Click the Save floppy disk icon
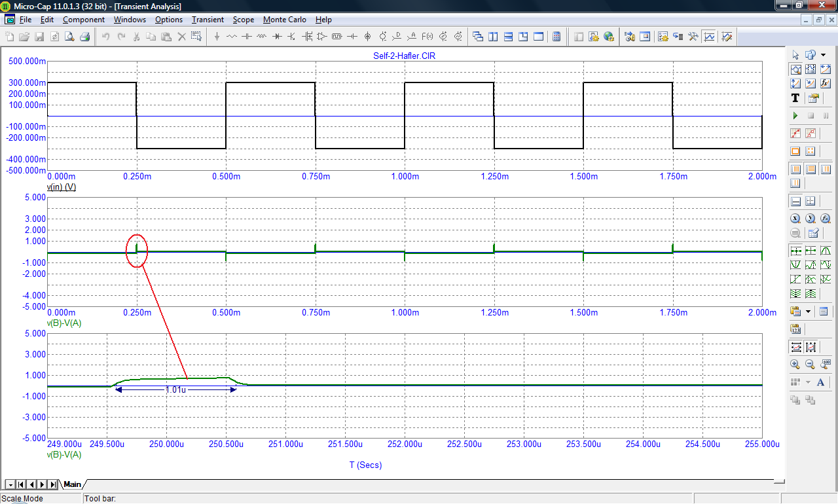Viewport: 838px width, 504px height. click(39, 37)
